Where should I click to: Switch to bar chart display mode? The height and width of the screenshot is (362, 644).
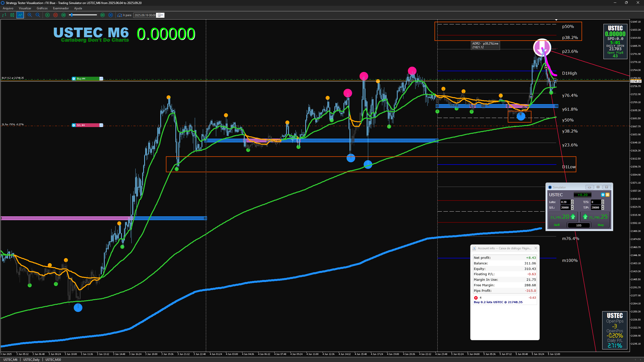[4, 15]
